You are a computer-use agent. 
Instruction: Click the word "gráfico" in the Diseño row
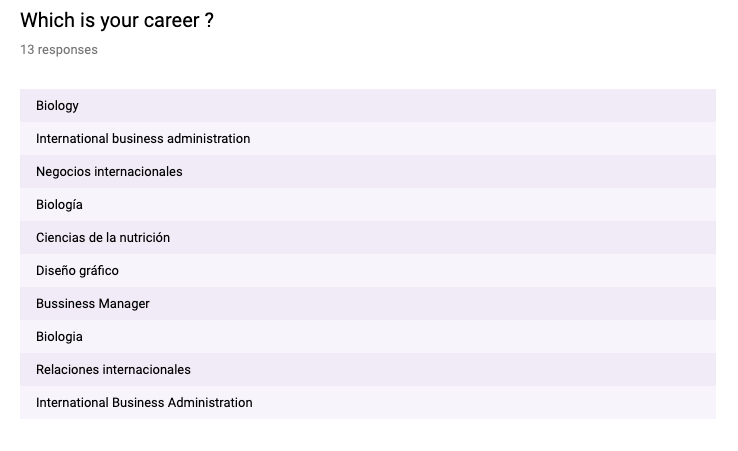pos(97,271)
